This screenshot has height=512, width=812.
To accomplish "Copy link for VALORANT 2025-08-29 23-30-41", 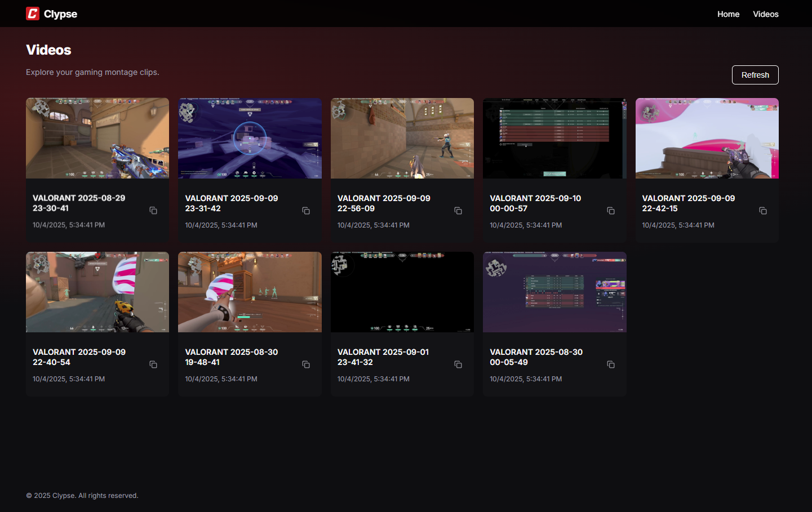I will pyautogui.click(x=153, y=211).
